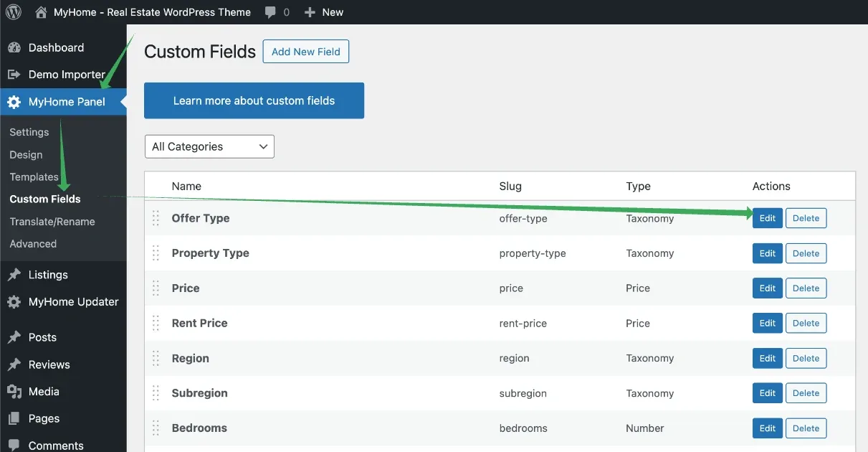Screen dimensions: 868x452
Task: Click the Name column header
Action: click(186, 186)
